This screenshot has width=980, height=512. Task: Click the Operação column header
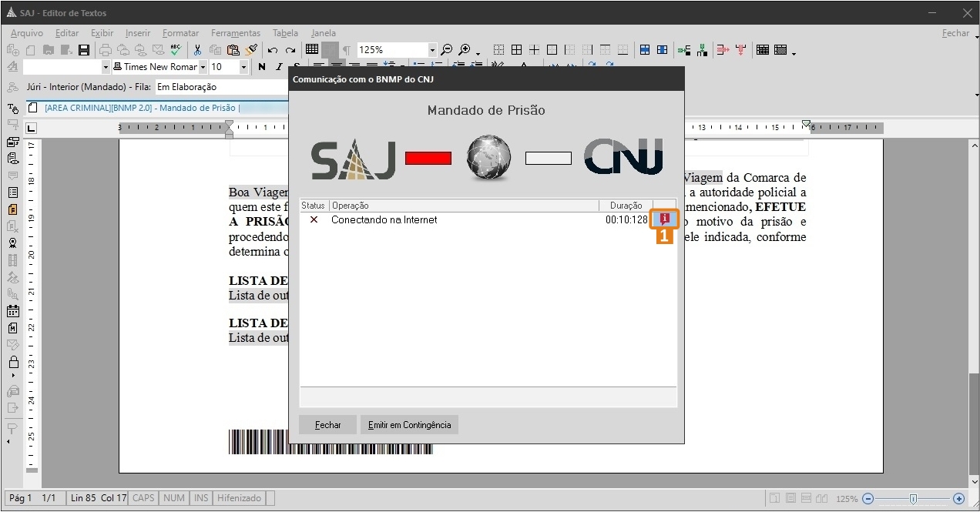pyautogui.click(x=464, y=206)
